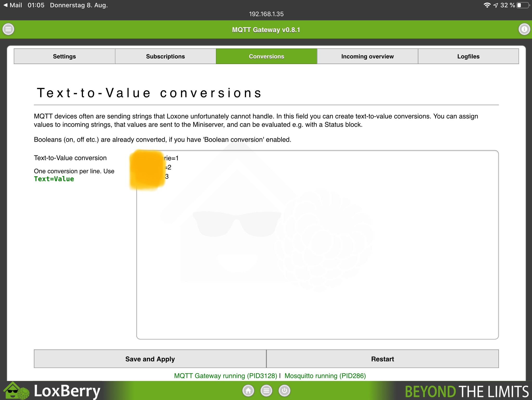Open the footer menu list icon
532x400 pixels.
[x=266, y=390]
